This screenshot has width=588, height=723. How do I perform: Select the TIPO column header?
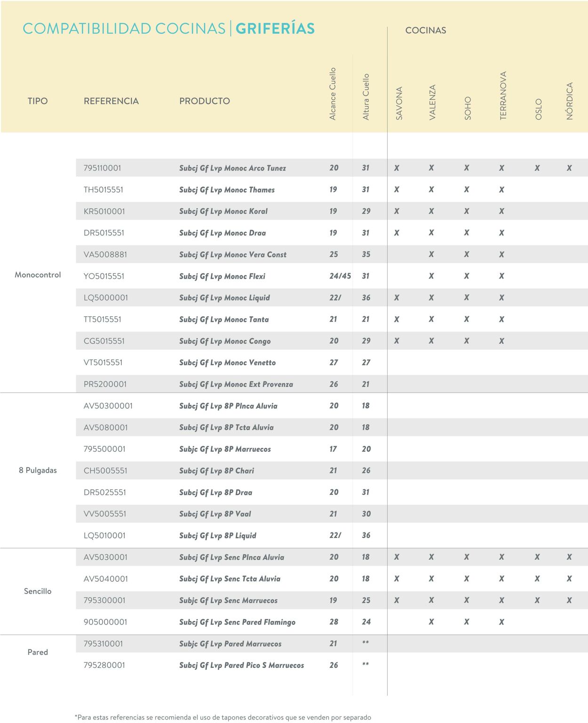38,101
